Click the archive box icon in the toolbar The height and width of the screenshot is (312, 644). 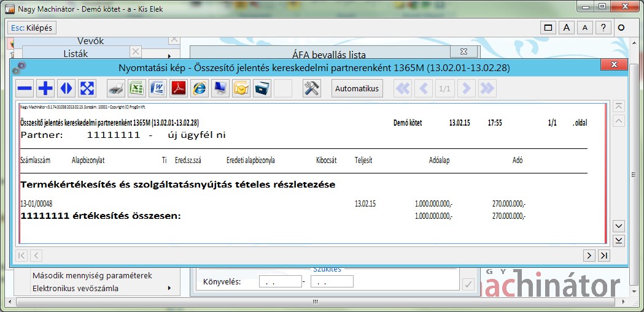(x=262, y=88)
